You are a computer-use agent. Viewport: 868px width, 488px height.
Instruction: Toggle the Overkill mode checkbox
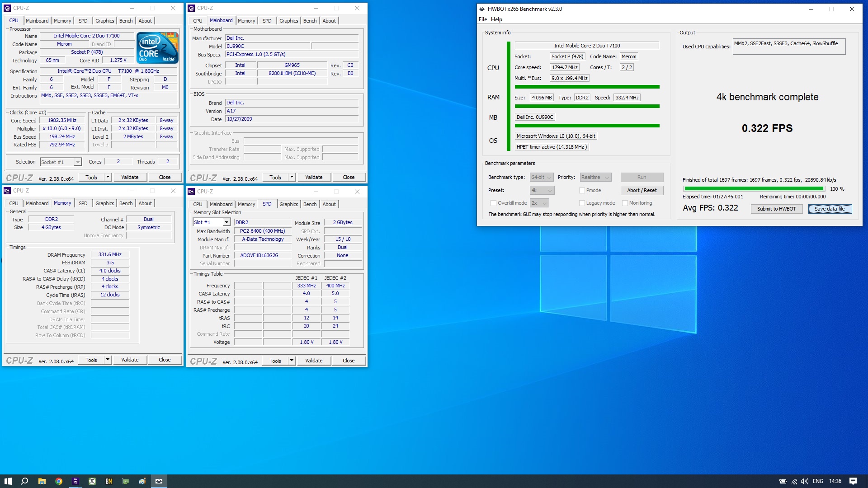[x=493, y=203]
